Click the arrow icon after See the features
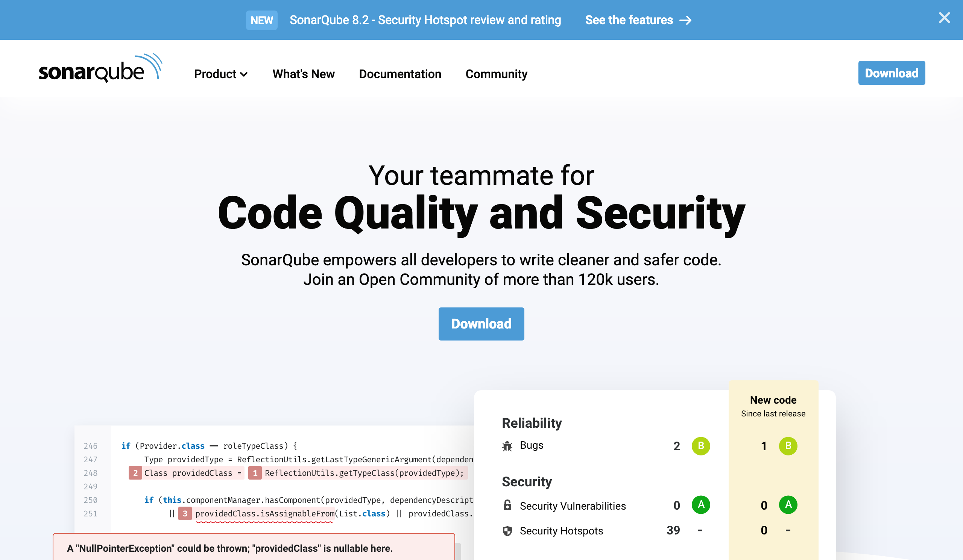Image resolution: width=963 pixels, height=560 pixels. pos(685,20)
